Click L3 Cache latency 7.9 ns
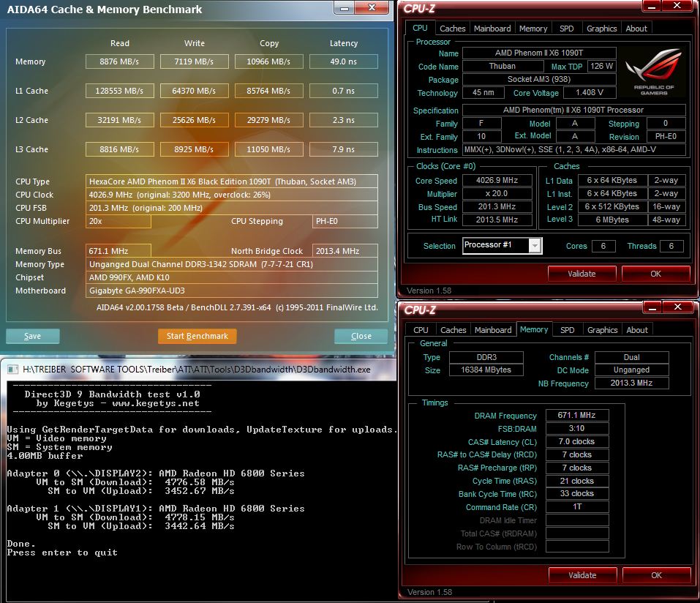The image size is (700, 603). (343, 149)
